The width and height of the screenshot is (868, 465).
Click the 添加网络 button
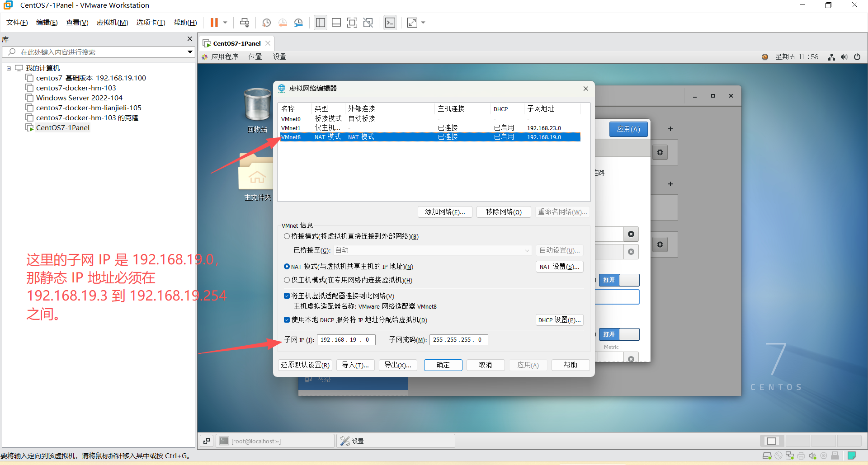(445, 212)
